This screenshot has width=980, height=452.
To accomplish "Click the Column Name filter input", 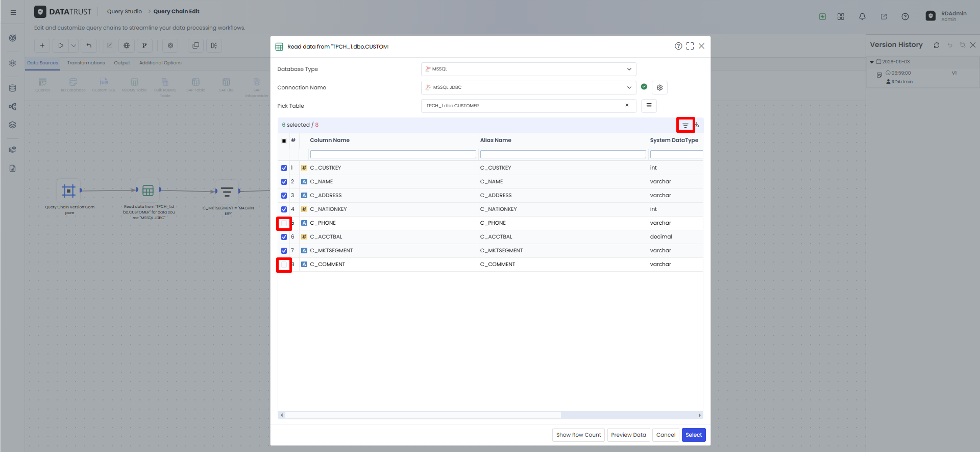I will pyautogui.click(x=393, y=154).
